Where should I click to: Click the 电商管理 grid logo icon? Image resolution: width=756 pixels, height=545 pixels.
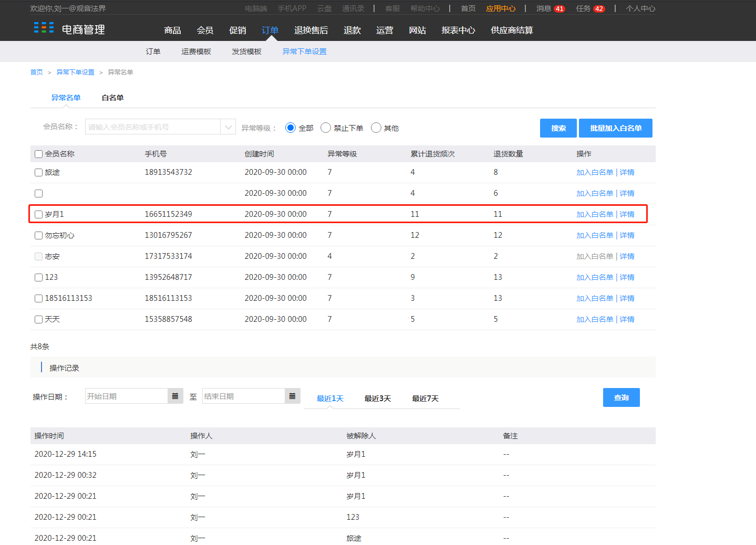[x=44, y=28]
